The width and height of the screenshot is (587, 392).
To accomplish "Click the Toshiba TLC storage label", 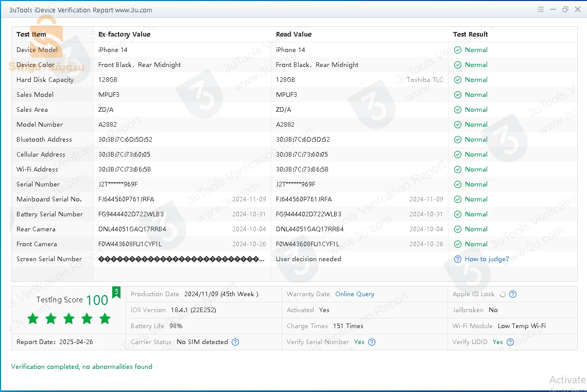I will 424,80.
